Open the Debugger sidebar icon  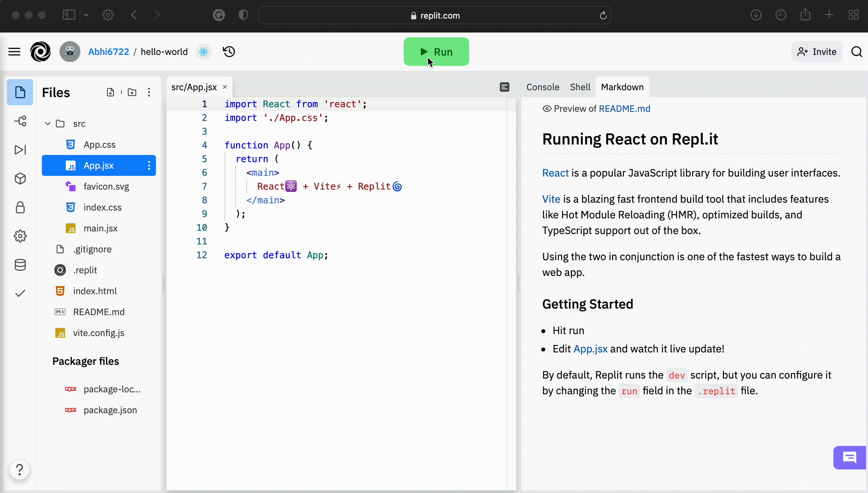(x=20, y=150)
